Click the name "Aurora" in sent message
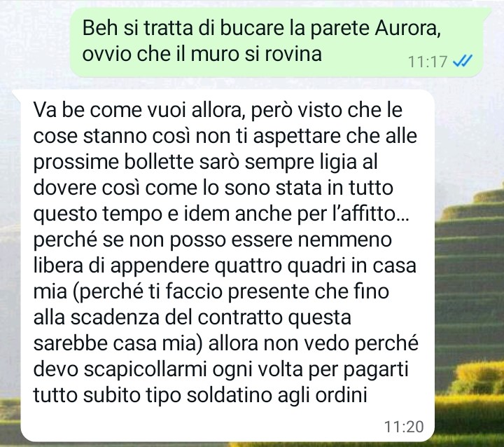This screenshot has height=447, width=504. pyautogui.click(x=407, y=28)
